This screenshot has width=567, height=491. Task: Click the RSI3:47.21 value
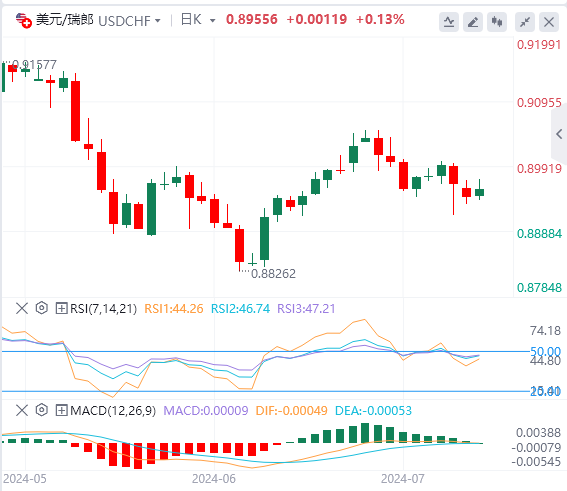pos(306,309)
